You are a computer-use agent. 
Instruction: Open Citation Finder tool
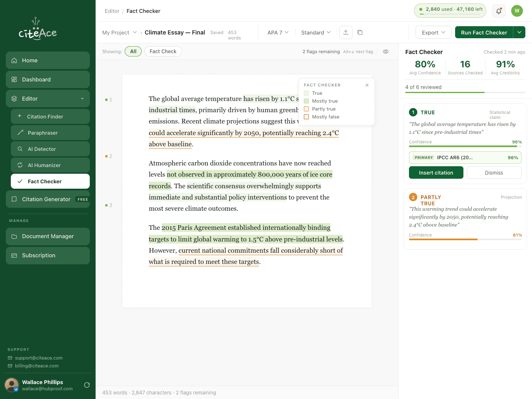click(x=50, y=116)
